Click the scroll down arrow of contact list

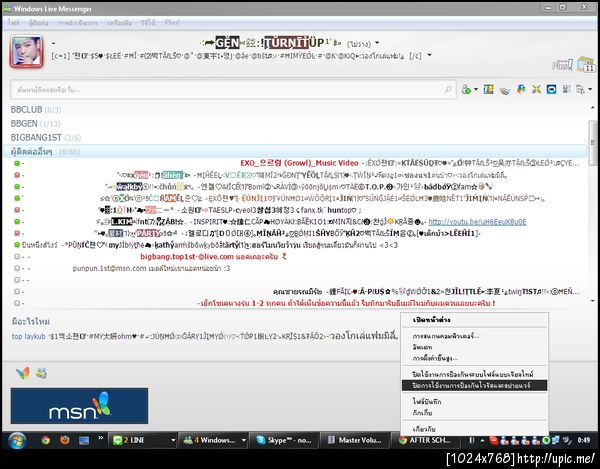pyautogui.click(x=593, y=301)
